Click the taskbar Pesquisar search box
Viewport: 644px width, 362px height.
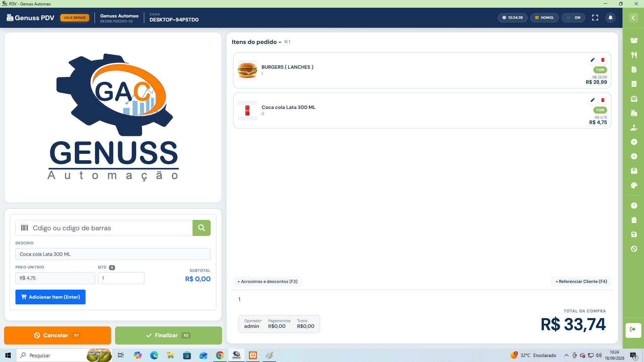[64, 355]
